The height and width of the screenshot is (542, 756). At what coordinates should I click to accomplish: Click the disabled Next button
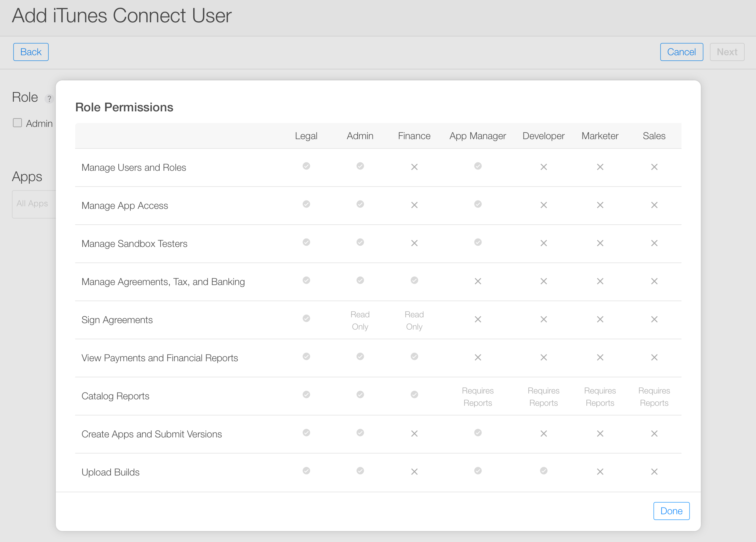727,52
